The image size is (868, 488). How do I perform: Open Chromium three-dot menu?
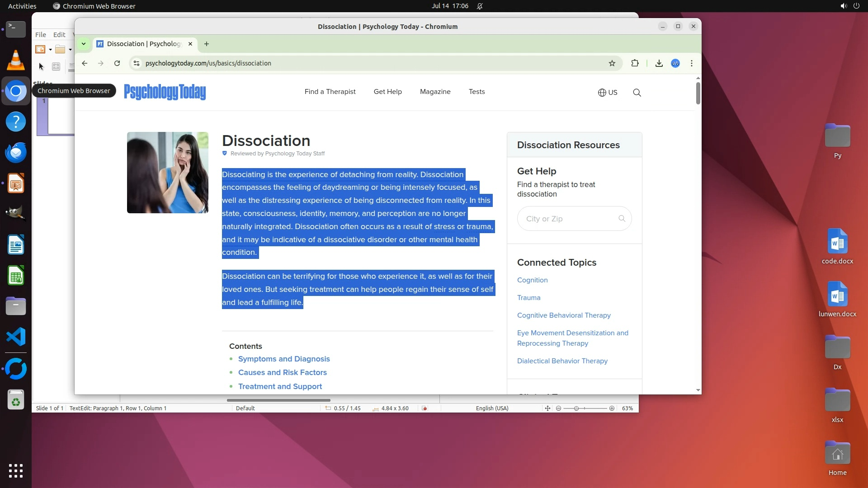tap(692, 63)
